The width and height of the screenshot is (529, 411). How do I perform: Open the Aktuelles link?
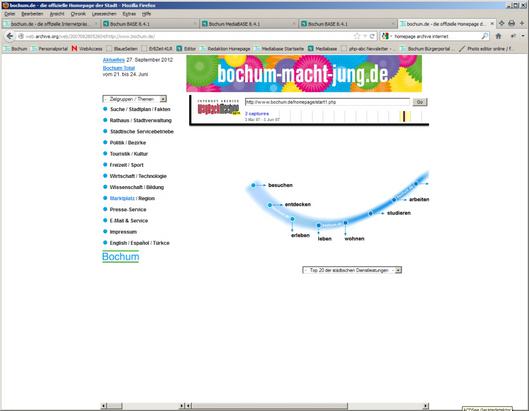point(114,60)
